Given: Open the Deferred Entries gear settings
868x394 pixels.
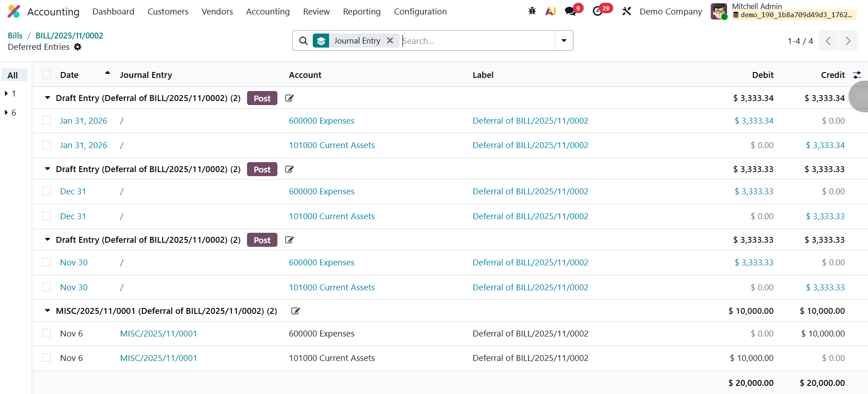Looking at the screenshot, I should 78,47.
